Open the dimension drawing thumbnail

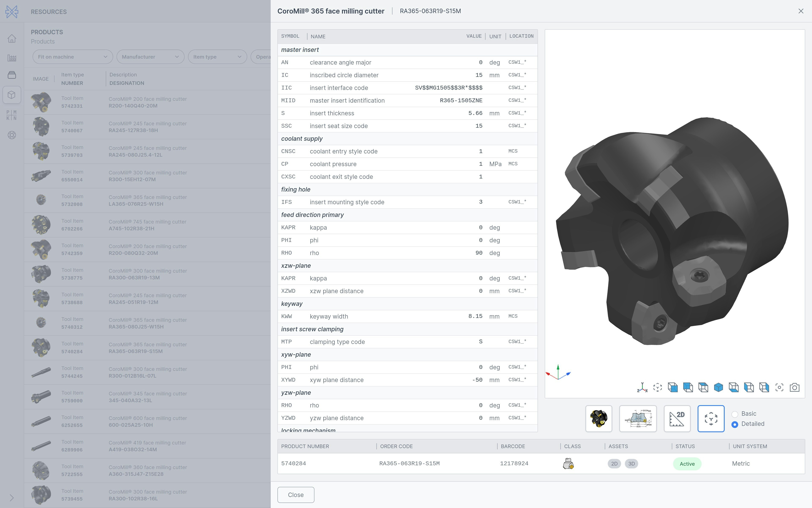(638, 419)
